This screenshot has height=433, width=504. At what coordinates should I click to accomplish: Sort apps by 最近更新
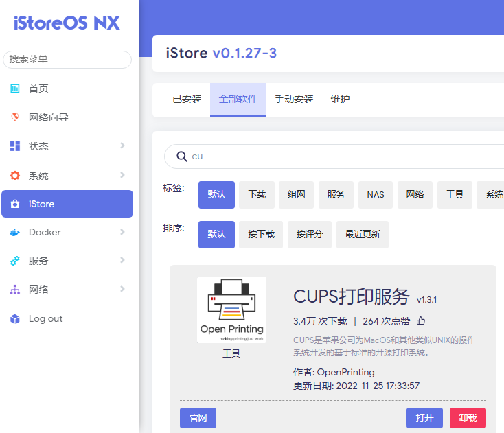click(363, 235)
